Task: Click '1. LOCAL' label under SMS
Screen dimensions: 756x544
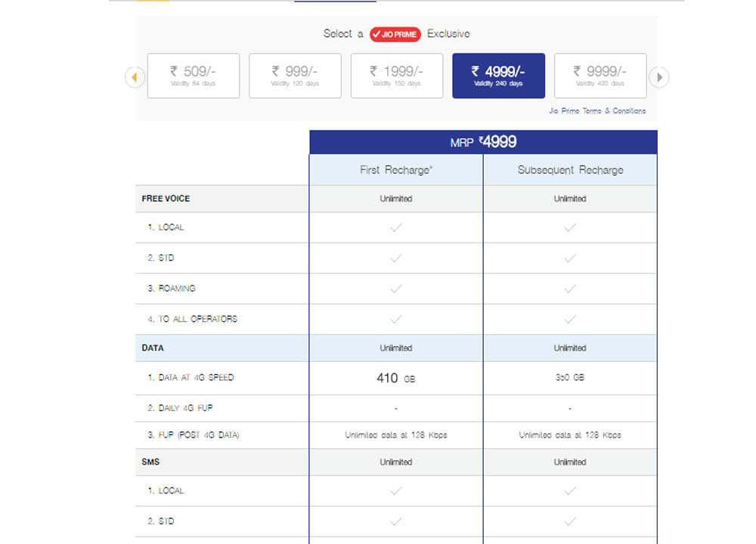Action: [166, 490]
